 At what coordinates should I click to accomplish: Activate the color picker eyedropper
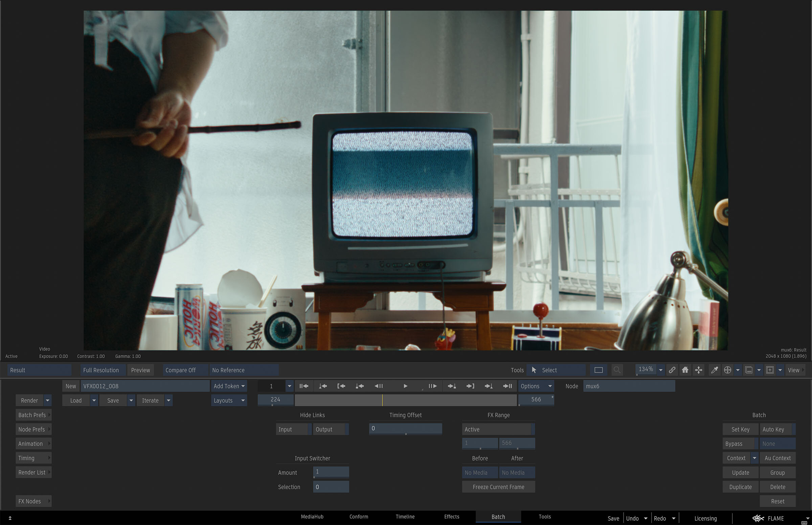pos(714,370)
